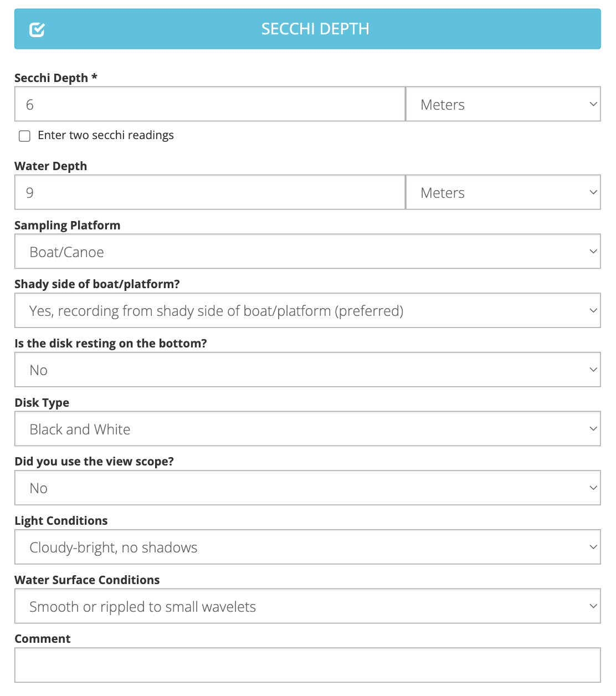Expand the Water Surface Conditions dropdown
The width and height of the screenshot is (616, 696).
307,606
